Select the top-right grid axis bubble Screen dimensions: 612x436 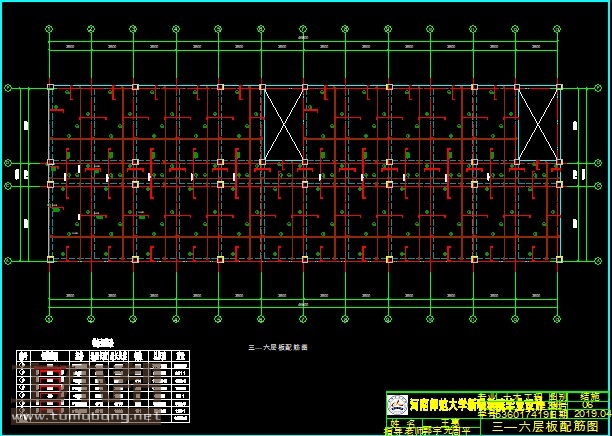click(x=557, y=27)
